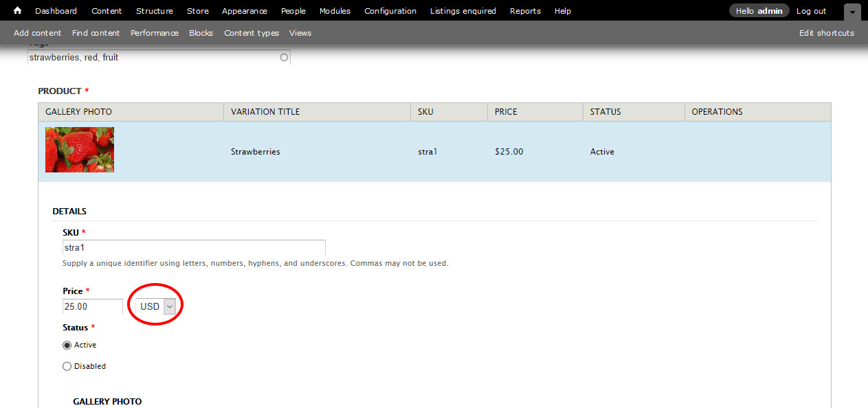The width and height of the screenshot is (868, 408).
Task: Open the Structure menu
Action: 154,11
